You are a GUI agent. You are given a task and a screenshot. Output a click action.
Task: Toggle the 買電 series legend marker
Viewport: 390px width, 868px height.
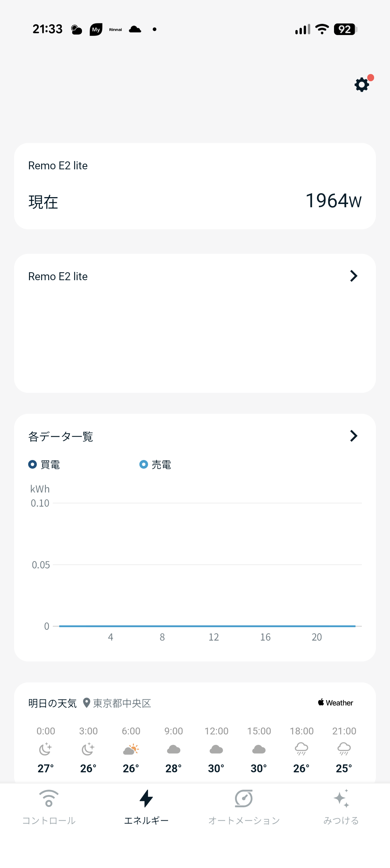[x=32, y=464]
